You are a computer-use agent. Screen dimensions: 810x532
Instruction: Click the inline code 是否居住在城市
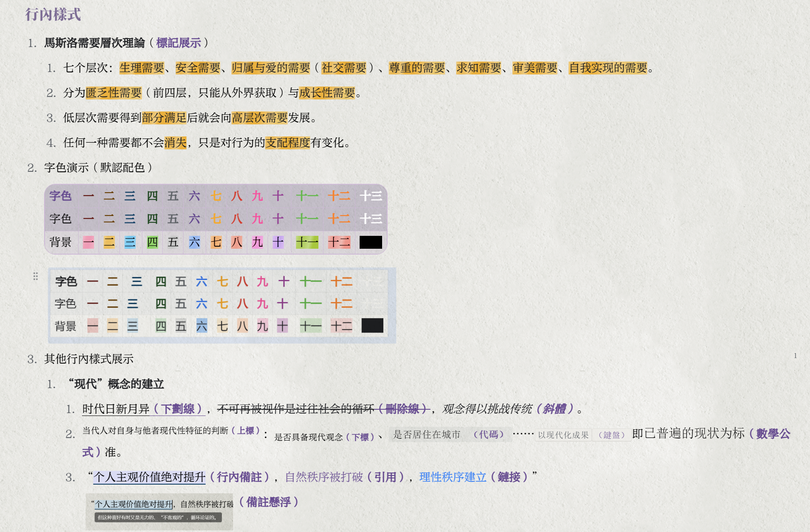(x=427, y=435)
